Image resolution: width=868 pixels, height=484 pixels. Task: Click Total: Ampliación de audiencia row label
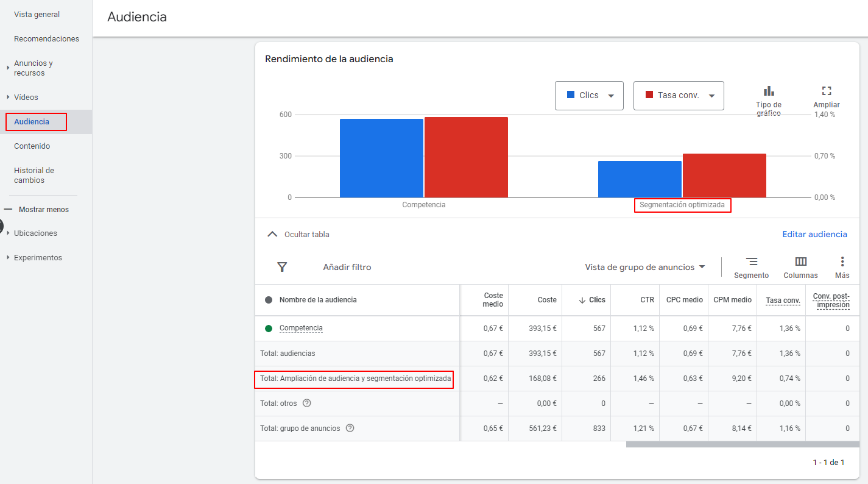pyautogui.click(x=356, y=379)
